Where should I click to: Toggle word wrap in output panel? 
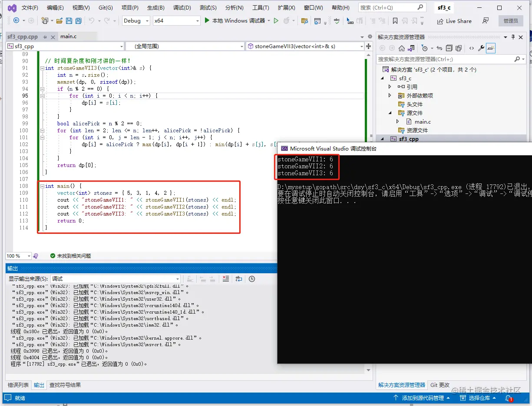(238, 279)
